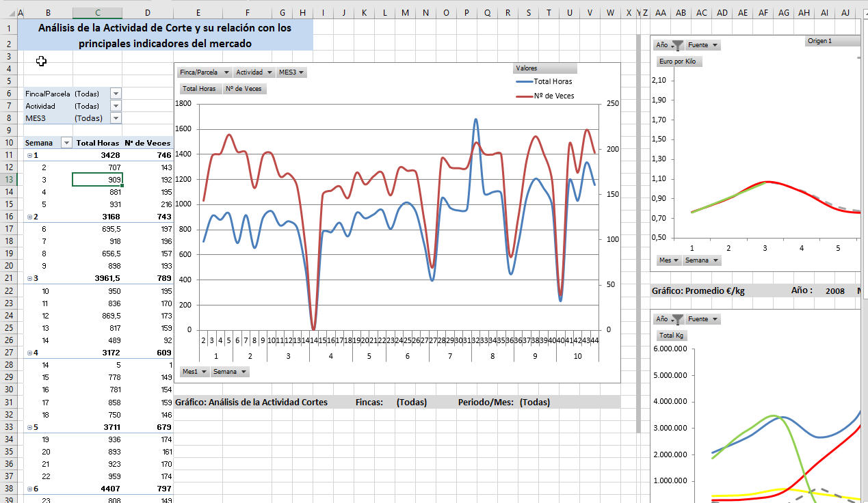Select column C header
The image size is (868, 503).
(x=97, y=13)
